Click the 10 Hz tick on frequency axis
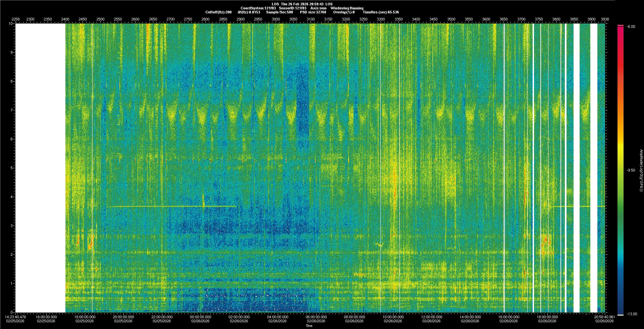 [x=10, y=24]
